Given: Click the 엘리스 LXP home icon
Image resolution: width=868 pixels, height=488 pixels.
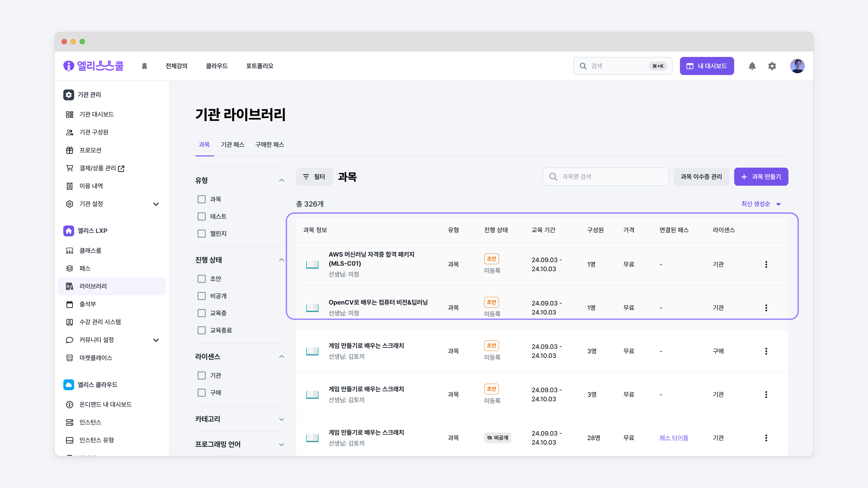Looking at the screenshot, I should click(x=69, y=231).
